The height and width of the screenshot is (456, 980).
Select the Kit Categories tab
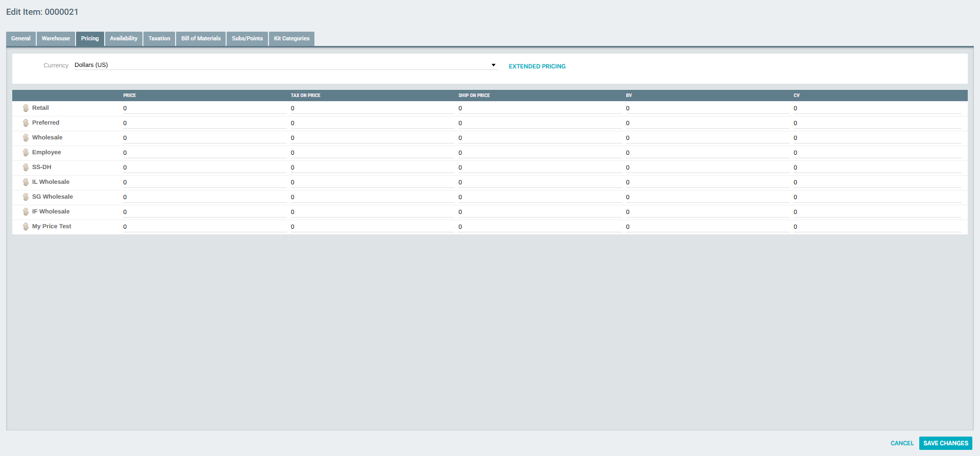[291, 39]
